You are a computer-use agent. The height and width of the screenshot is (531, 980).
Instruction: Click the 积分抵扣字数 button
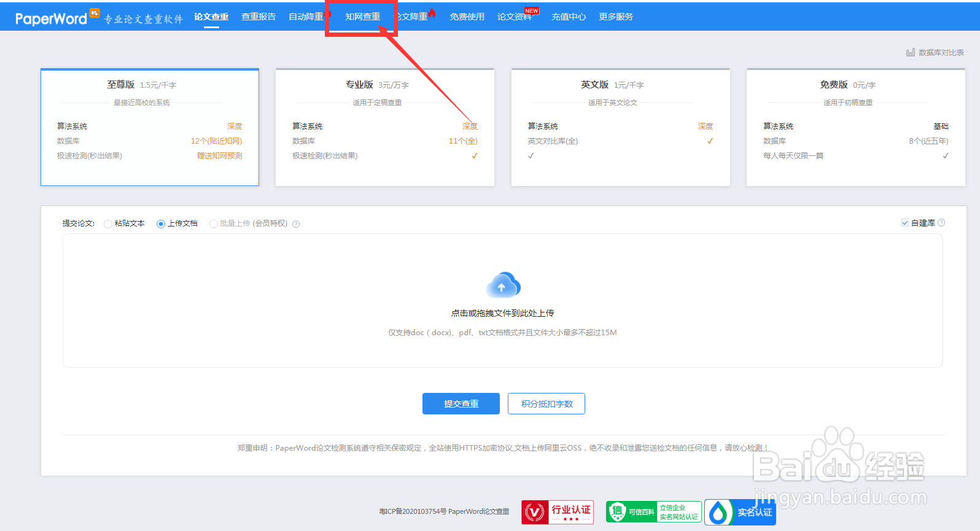click(546, 403)
